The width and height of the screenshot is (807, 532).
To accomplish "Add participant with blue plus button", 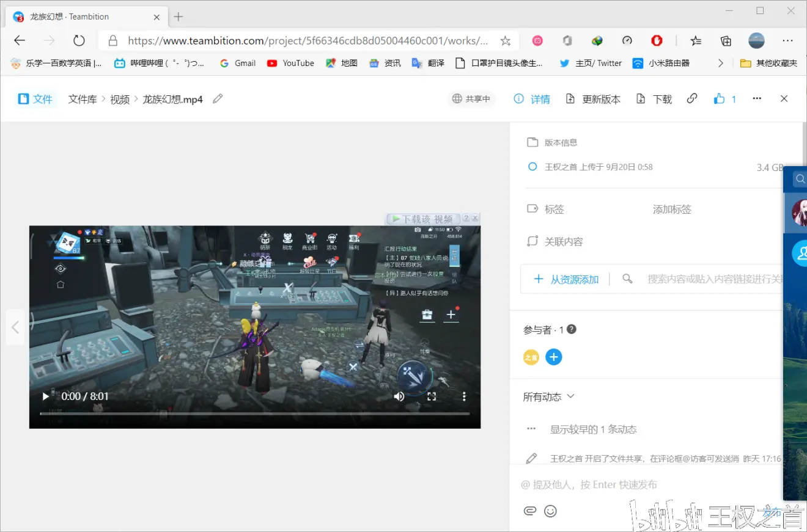I will pyautogui.click(x=554, y=357).
